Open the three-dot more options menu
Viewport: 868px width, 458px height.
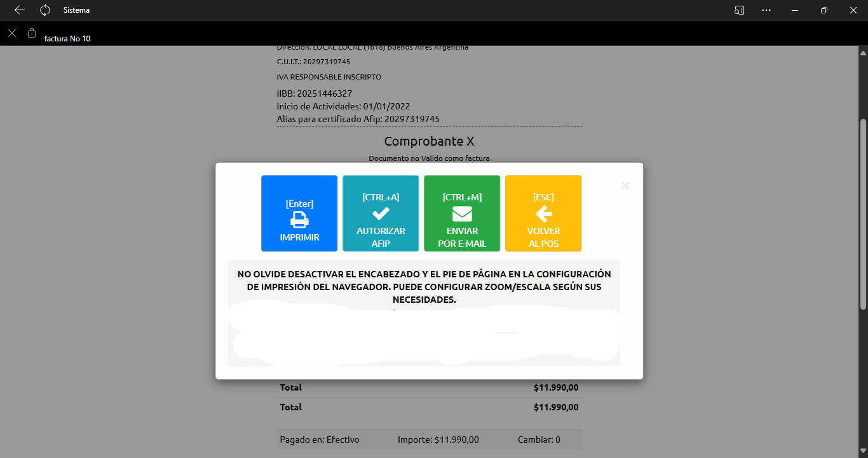tap(766, 10)
